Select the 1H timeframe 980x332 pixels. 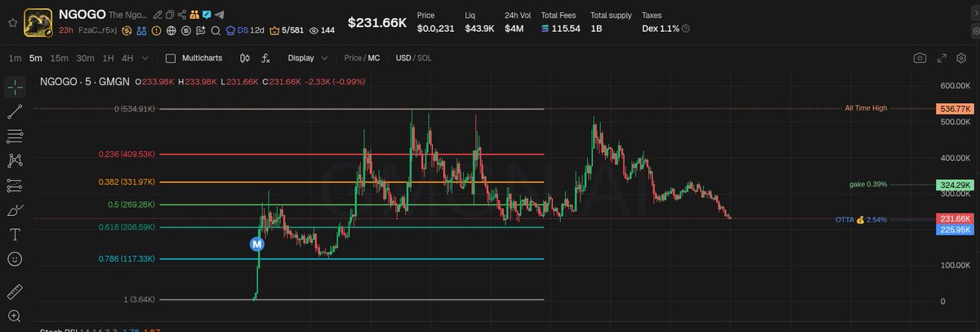click(108, 58)
